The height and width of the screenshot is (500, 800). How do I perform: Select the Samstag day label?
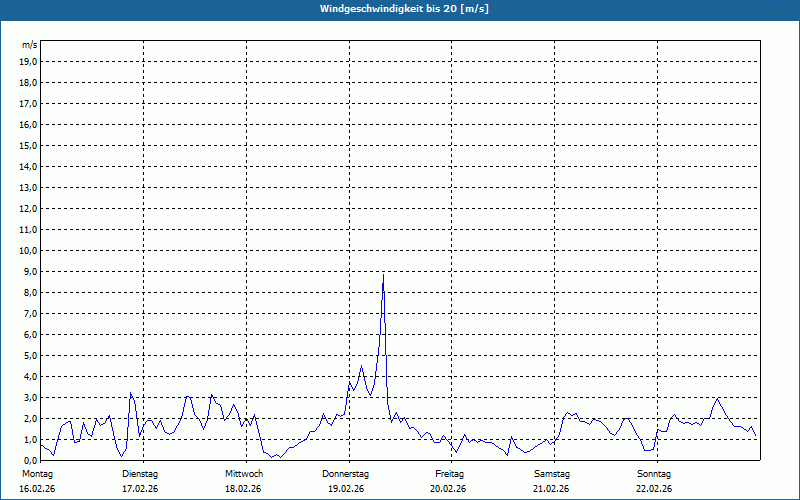pyautogui.click(x=552, y=473)
